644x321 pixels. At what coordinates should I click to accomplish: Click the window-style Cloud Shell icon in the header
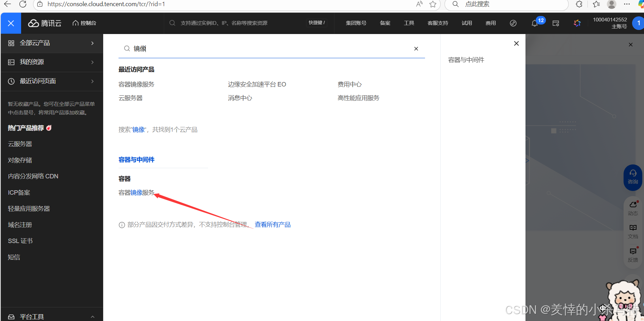pos(556,23)
